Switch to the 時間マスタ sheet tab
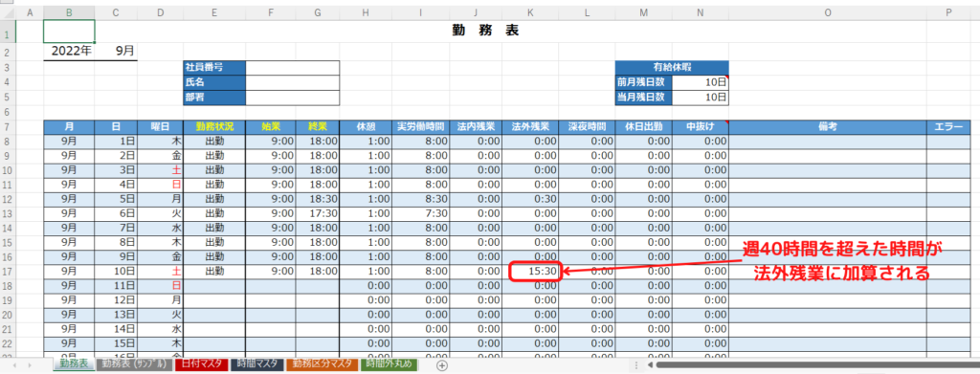The width and height of the screenshot is (980, 374). tap(258, 364)
